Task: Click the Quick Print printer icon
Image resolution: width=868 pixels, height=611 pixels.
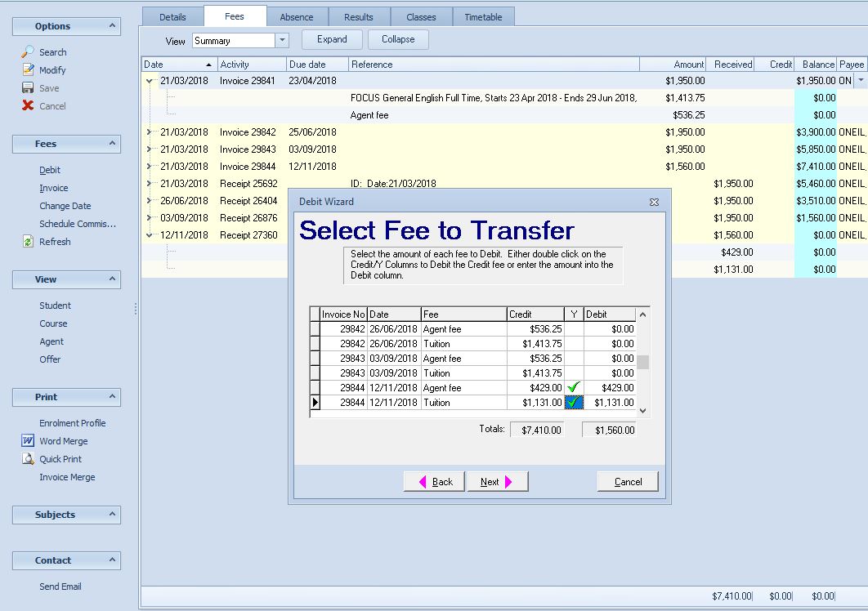Action: (x=27, y=458)
